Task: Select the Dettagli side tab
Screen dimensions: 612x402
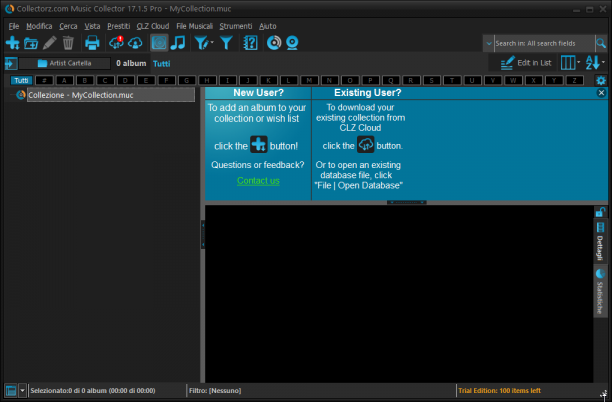Action: (600, 241)
